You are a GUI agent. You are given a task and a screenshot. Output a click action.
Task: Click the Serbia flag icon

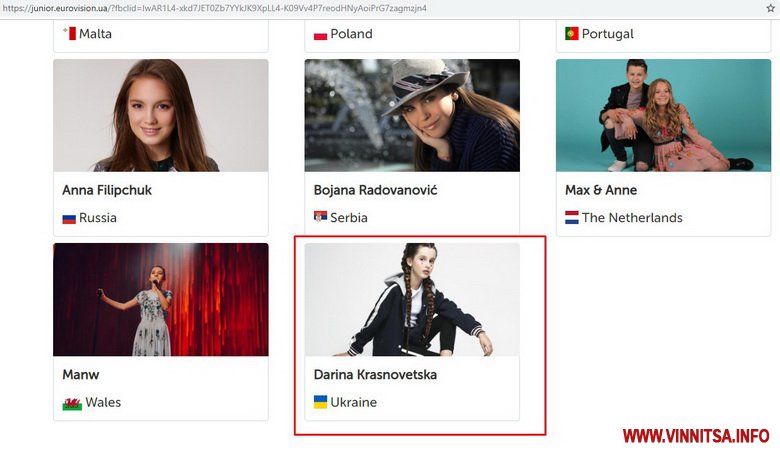tap(320, 218)
